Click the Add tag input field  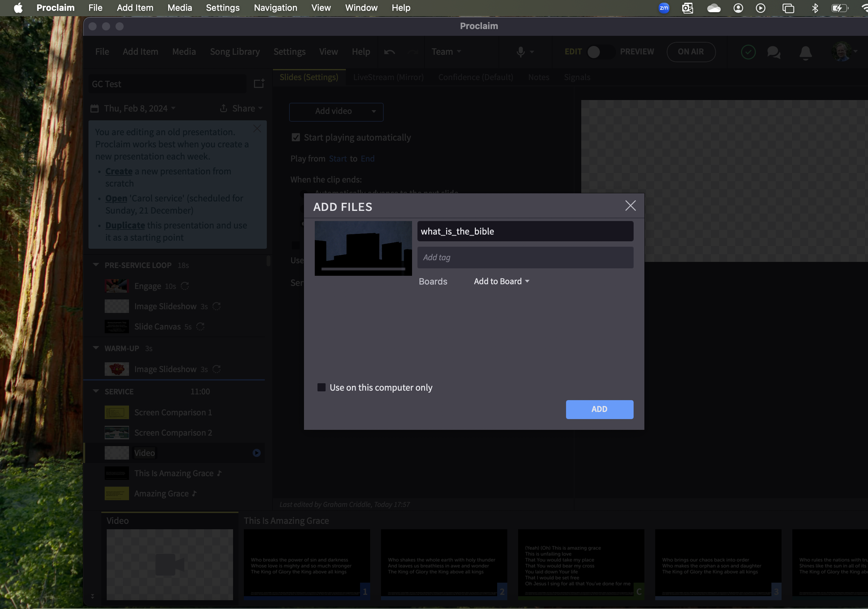525,258
